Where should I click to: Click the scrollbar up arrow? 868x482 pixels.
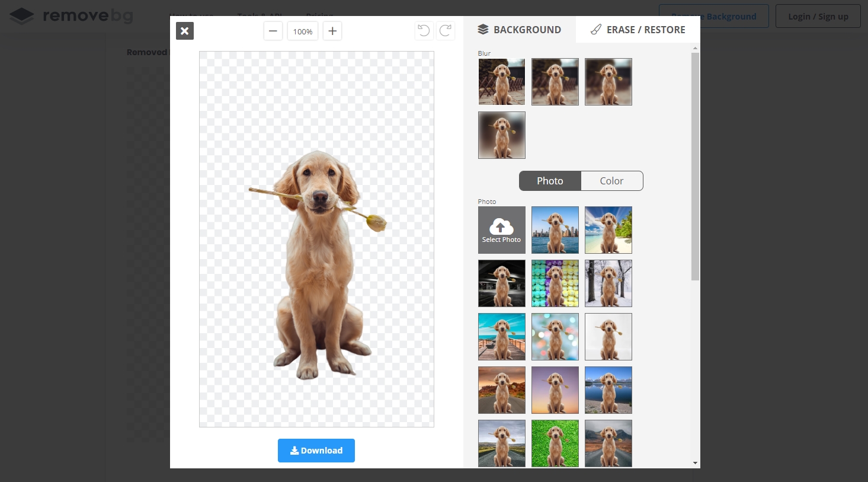[696, 48]
